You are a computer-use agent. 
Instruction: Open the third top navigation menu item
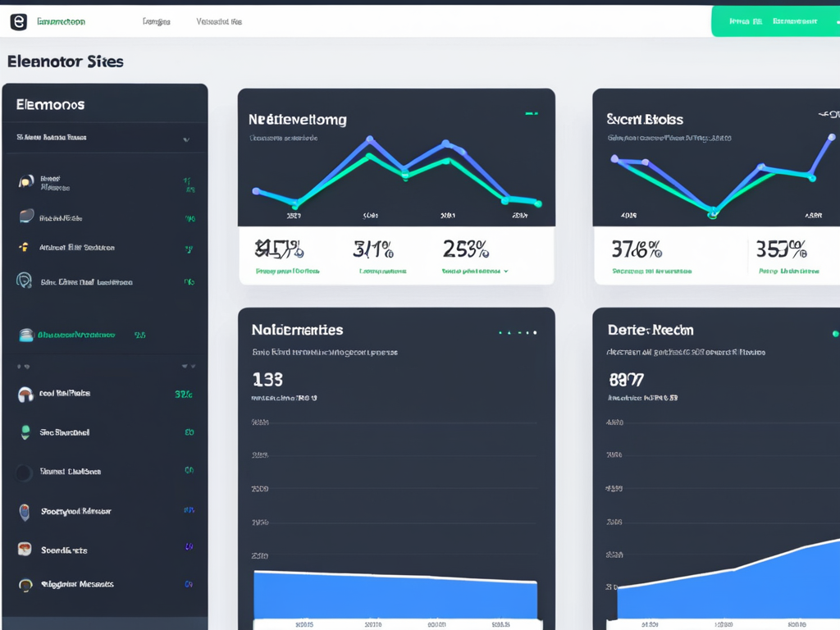coord(218,21)
